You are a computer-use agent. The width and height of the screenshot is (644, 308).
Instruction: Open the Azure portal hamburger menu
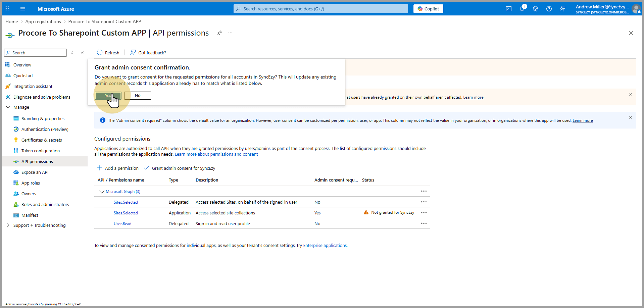pyautogui.click(x=23, y=9)
